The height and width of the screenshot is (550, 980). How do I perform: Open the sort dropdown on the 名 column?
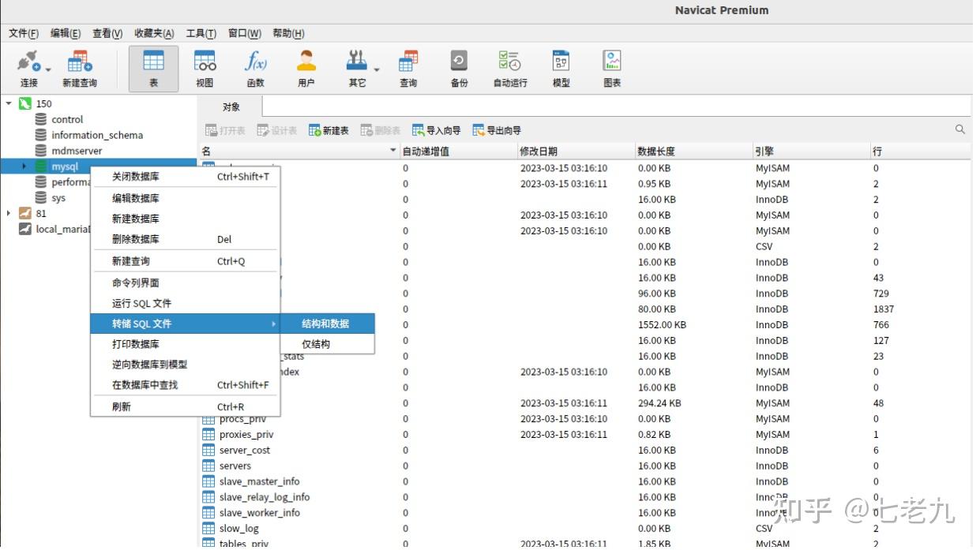[392, 150]
